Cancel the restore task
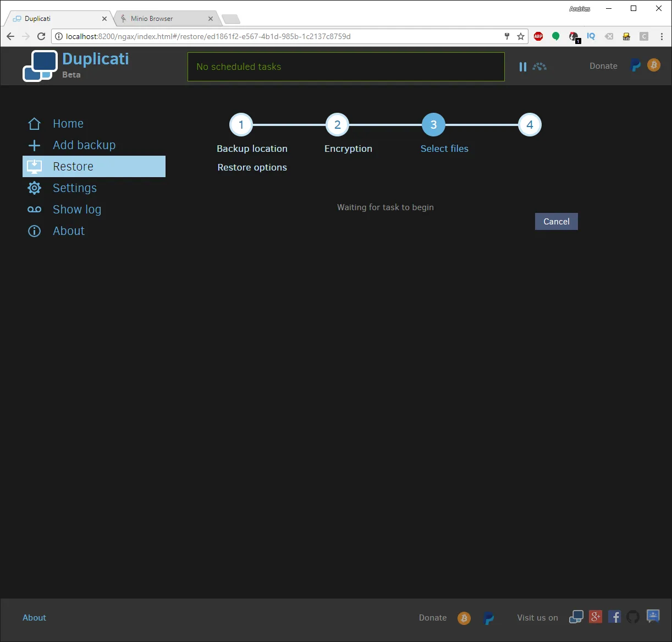Viewport: 672px width, 642px height. 557,222
